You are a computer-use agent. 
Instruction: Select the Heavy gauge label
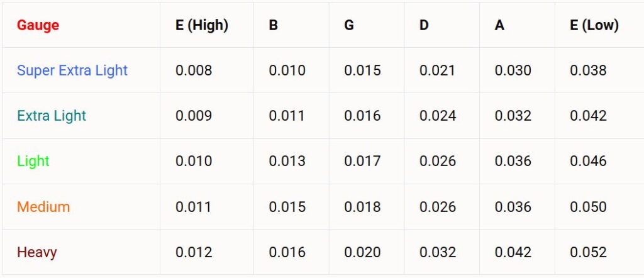click(37, 252)
